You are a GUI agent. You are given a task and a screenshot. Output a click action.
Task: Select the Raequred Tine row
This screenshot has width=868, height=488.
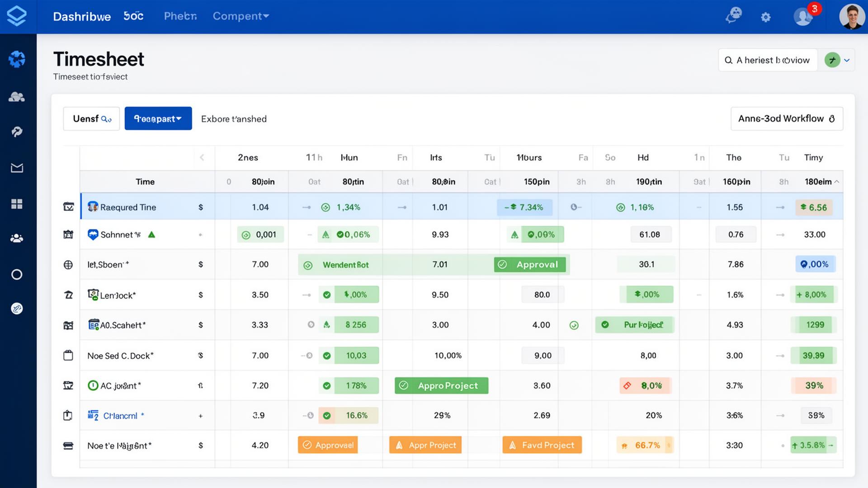462,207
